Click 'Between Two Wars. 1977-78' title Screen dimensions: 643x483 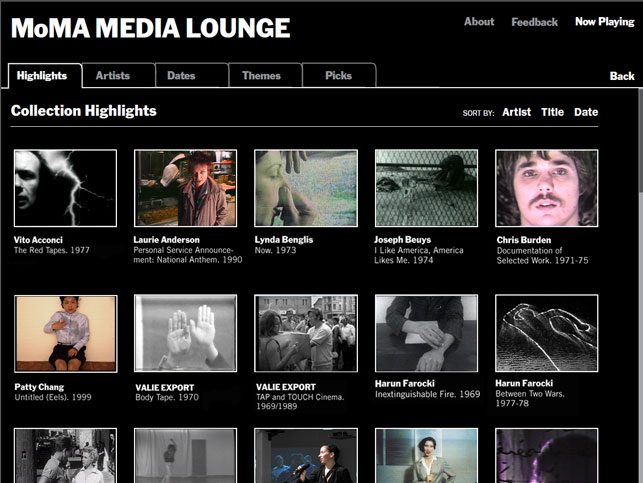tap(530, 399)
